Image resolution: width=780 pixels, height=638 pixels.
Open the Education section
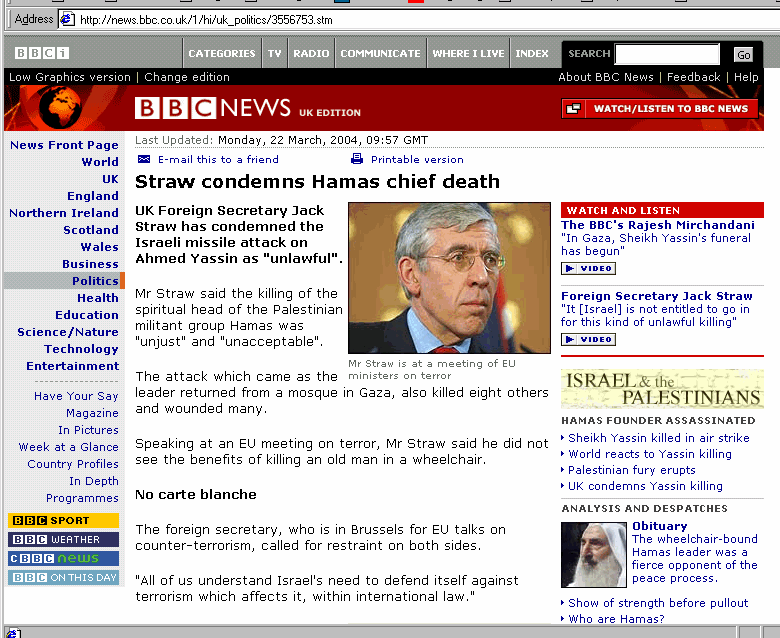tap(87, 315)
